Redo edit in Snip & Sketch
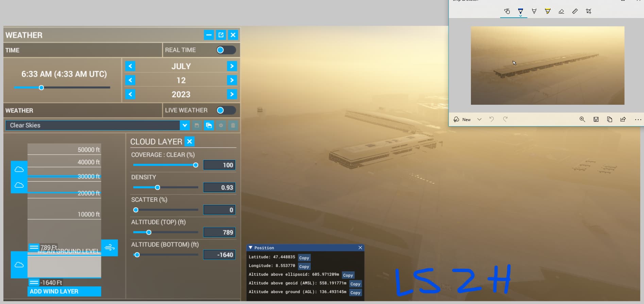 505,119
